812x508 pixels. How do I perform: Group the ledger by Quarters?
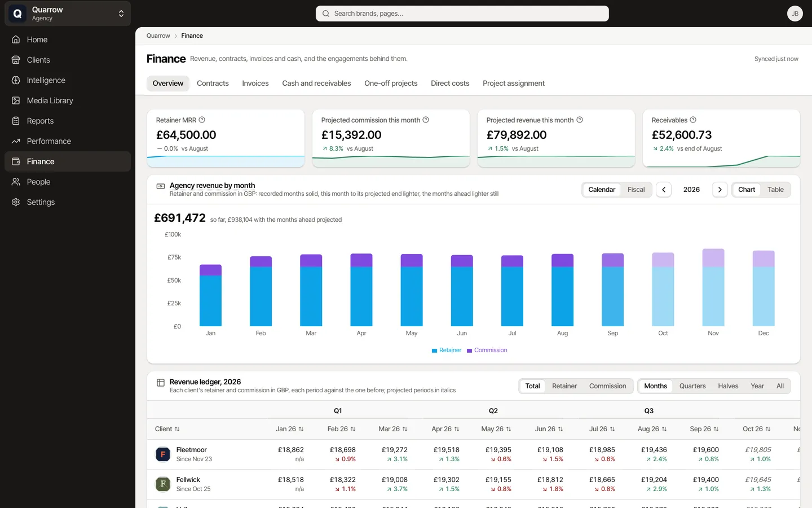pyautogui.click(x=692, y=386)
